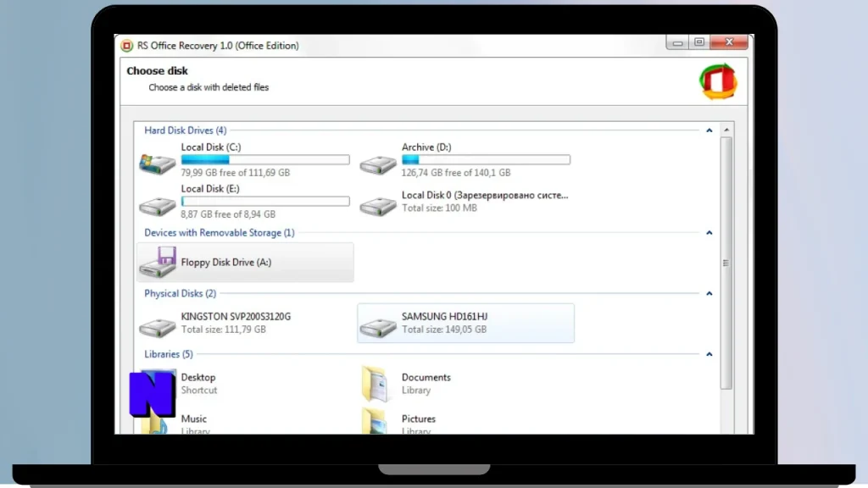
Task: Select the Archive (D:) drive icon
Action: 378,164
